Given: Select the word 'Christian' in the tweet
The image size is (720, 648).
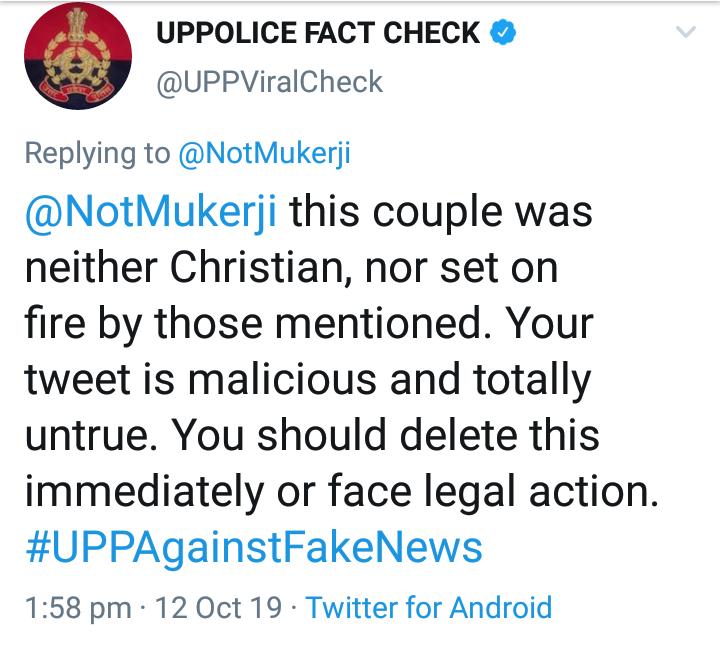Looking at the screenshot, I should [x=257, y=268].
